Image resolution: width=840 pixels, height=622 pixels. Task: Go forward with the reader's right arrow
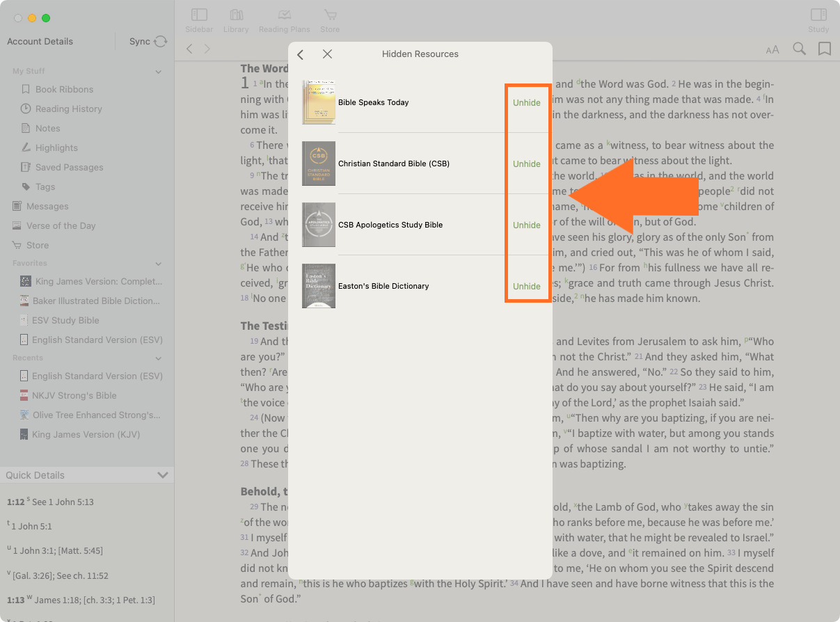pyautogui.click(x=207, y=49)
